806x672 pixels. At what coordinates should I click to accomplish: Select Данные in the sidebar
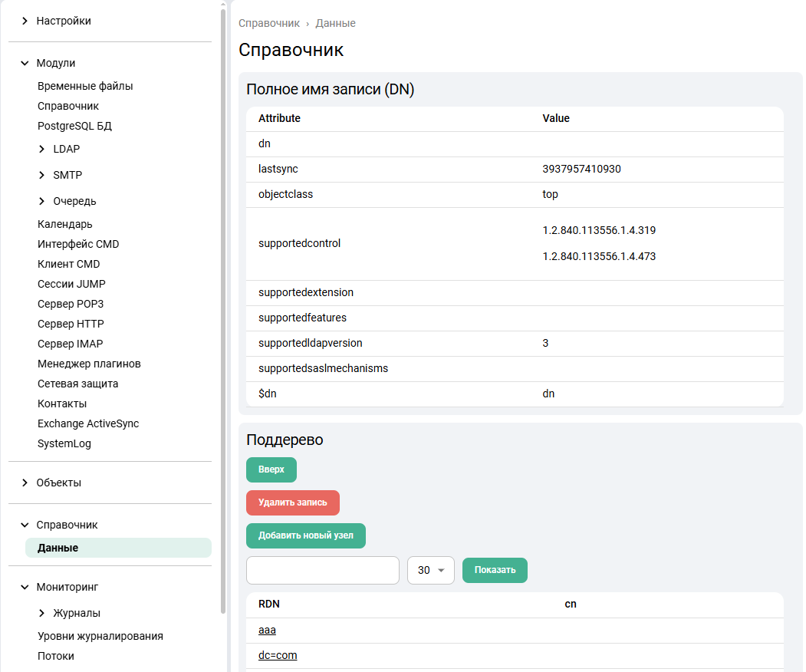[58, 548]
